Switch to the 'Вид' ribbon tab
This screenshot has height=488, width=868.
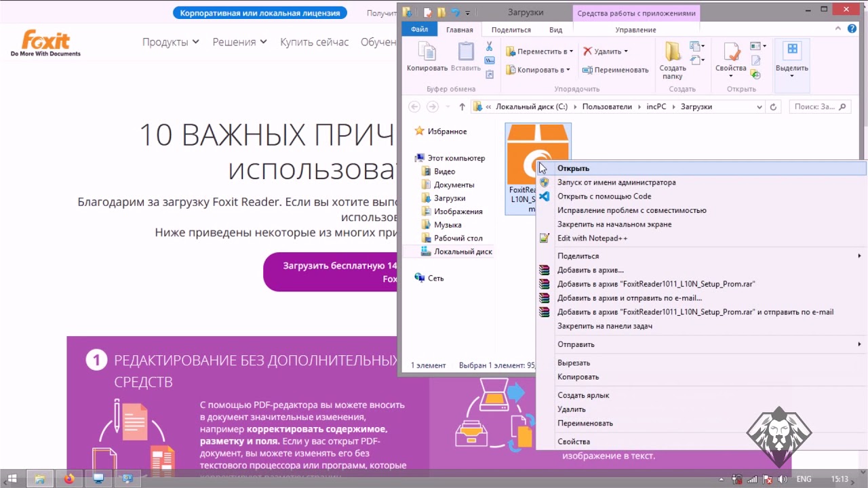coord(556,30)
